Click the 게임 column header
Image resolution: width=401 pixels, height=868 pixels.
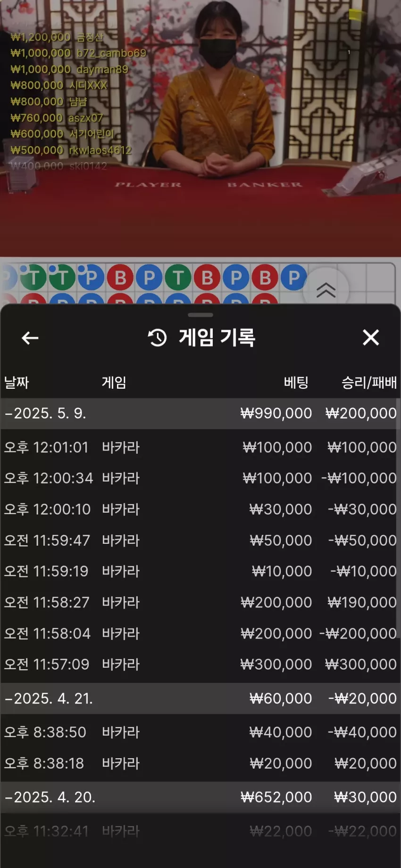click(114, 382)
